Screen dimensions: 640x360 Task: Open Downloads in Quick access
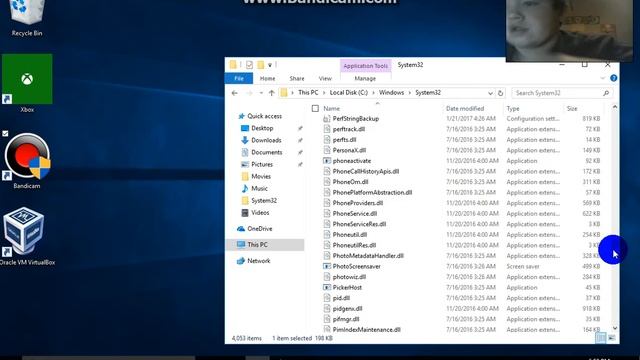(262, 140)
